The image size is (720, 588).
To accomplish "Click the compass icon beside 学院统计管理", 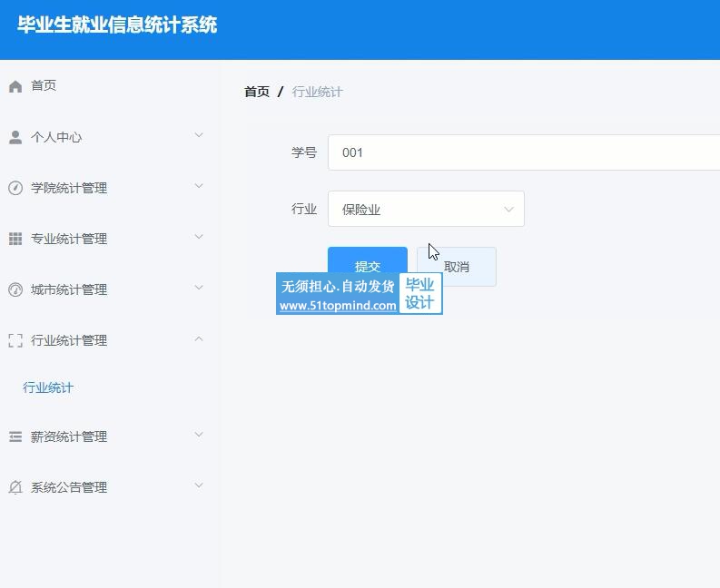I will (15, 188).
